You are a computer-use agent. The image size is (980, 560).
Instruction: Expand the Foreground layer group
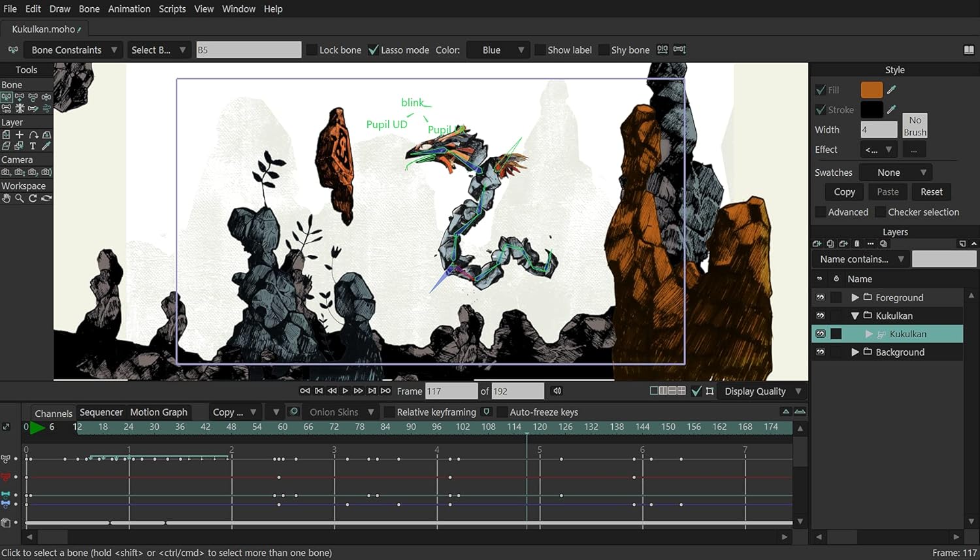tap(855, 297)
